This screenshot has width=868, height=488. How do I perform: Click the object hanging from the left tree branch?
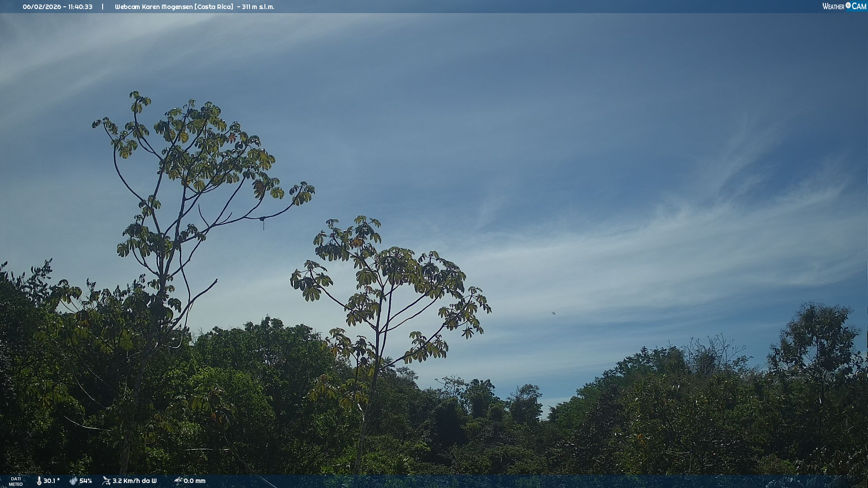pyautogui.click(x=263, y=221)
